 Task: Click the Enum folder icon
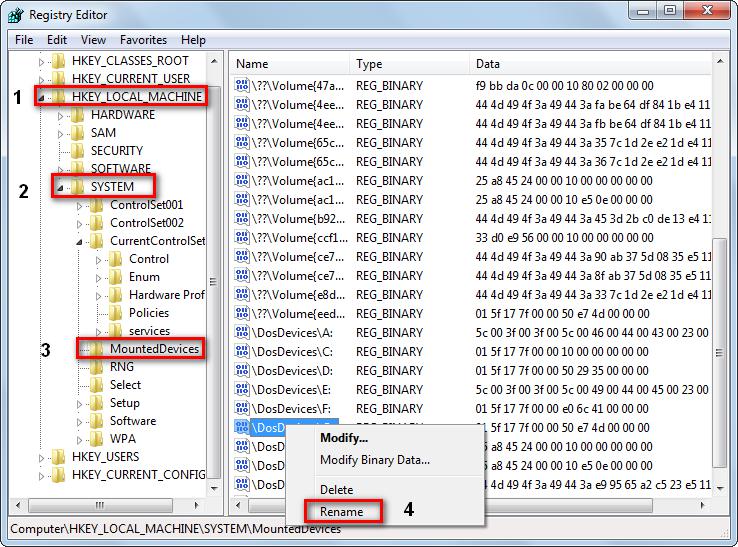tap(115, 277)
